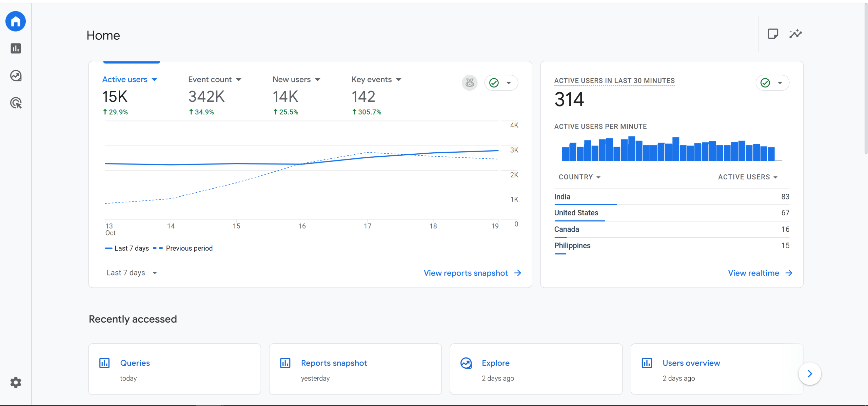This screenshot has height=406, width=868.
Task: Open the Explore icon in sidebar
Action: (x=16, y=76)
